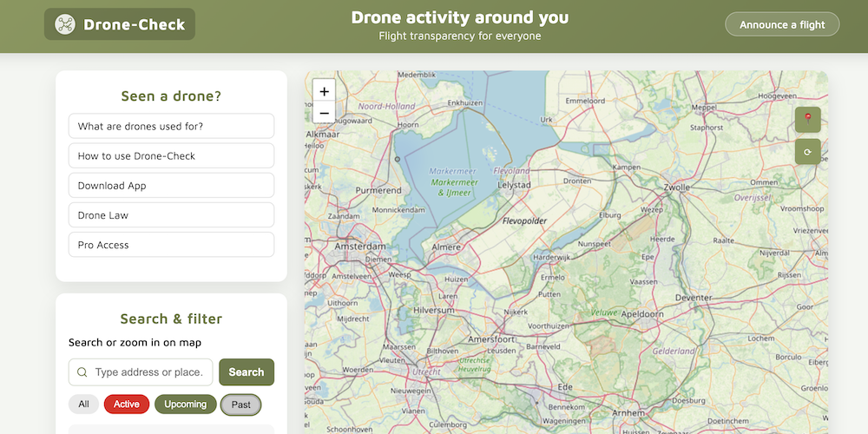Click the Apeldoorn label on the map

click(642, 314)
